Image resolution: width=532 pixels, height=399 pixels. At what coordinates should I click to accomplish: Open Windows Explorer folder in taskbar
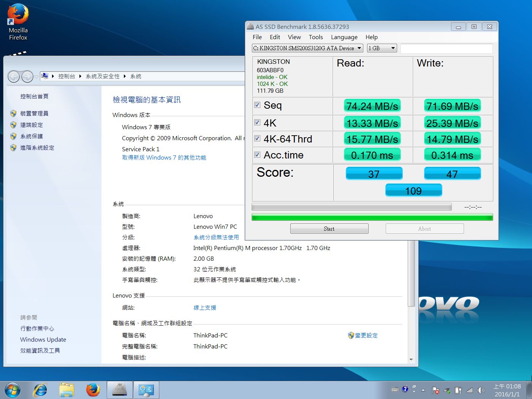click(x=66, y=390)
